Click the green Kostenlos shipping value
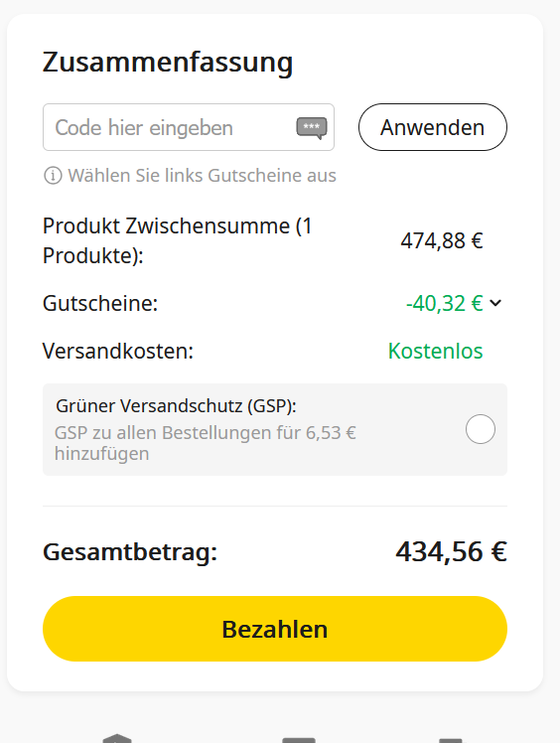This screenshot has width=560, height=743. click(x=436, y=351)
